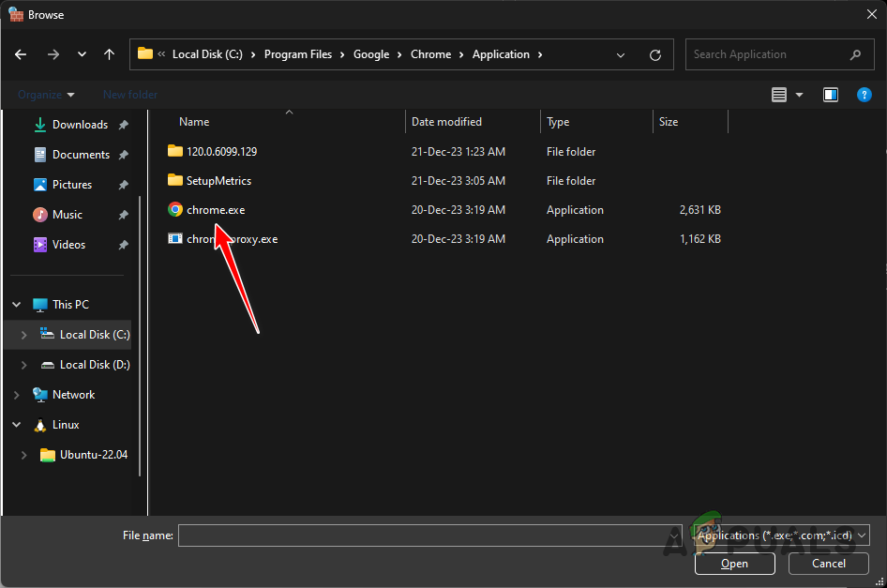Toggle the preview pane
Screen dimensions: 887x588
[x=830, y=94]
